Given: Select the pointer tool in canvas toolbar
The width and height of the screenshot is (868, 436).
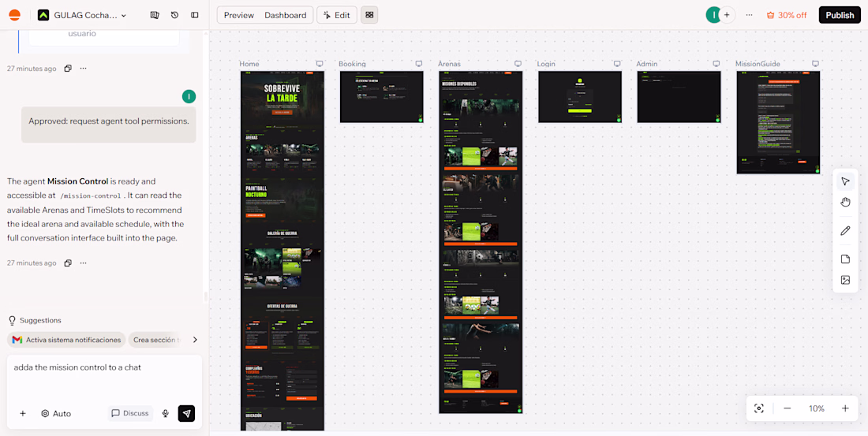Looking at the screenshot, I should (845, 181).
